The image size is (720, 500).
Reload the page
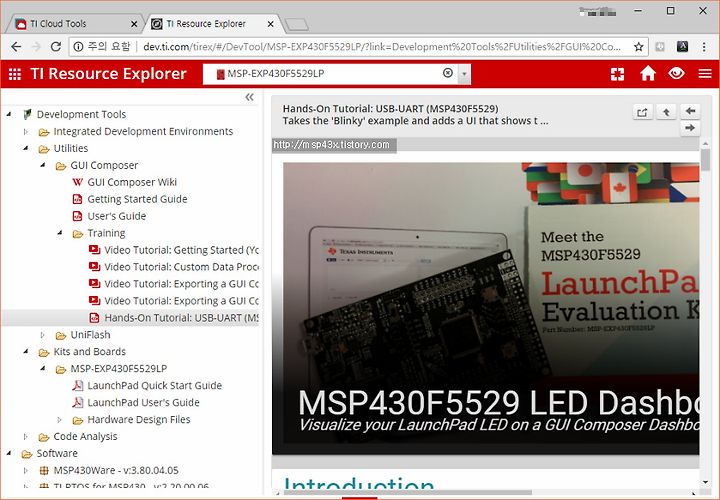pos(56,47)
